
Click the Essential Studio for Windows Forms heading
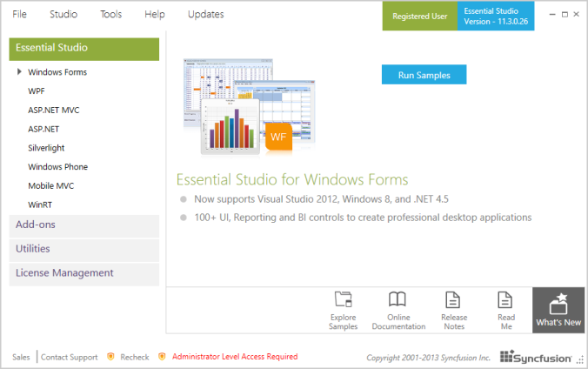coord(292,179)
